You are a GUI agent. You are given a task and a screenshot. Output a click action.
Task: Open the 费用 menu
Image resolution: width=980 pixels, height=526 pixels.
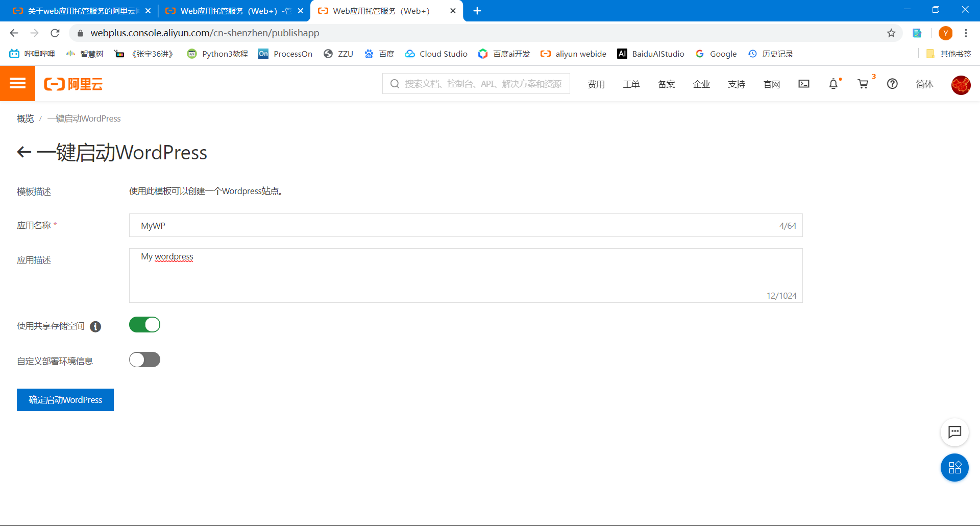pyautogui.click(x=596, y=84)
